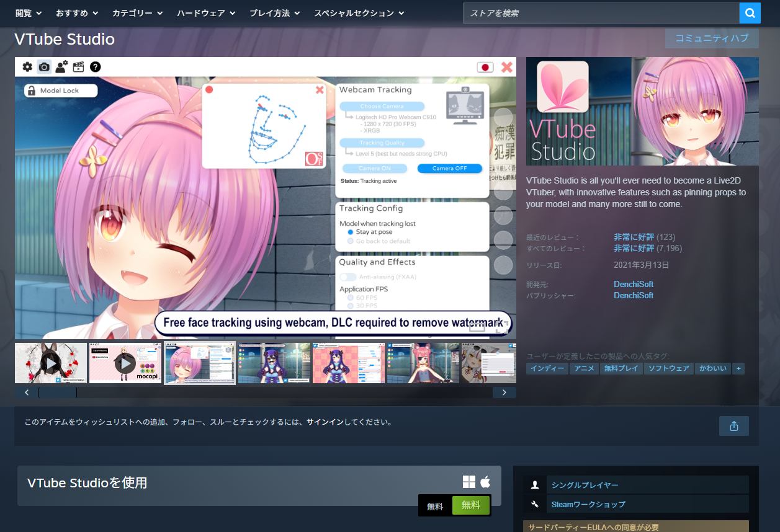Expand the カテゴリー dropdown menu
The width and height of the screenshot is (780, 532).
pos(138,13)
